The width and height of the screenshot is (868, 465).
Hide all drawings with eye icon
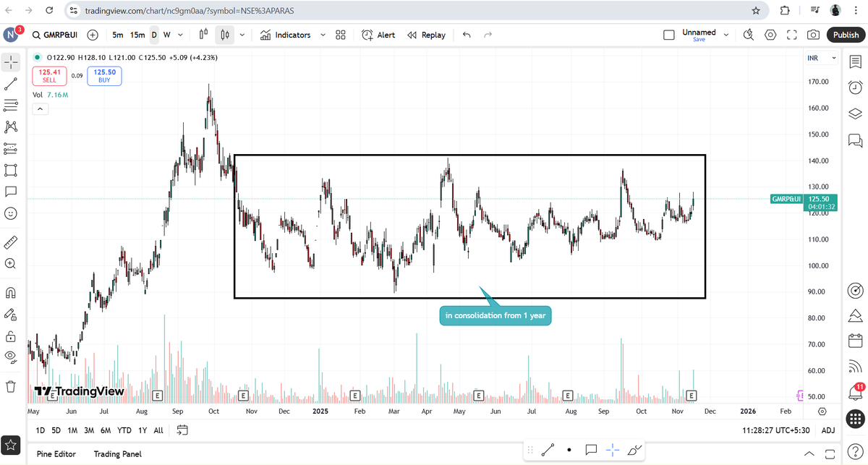(x=11, y=356)
